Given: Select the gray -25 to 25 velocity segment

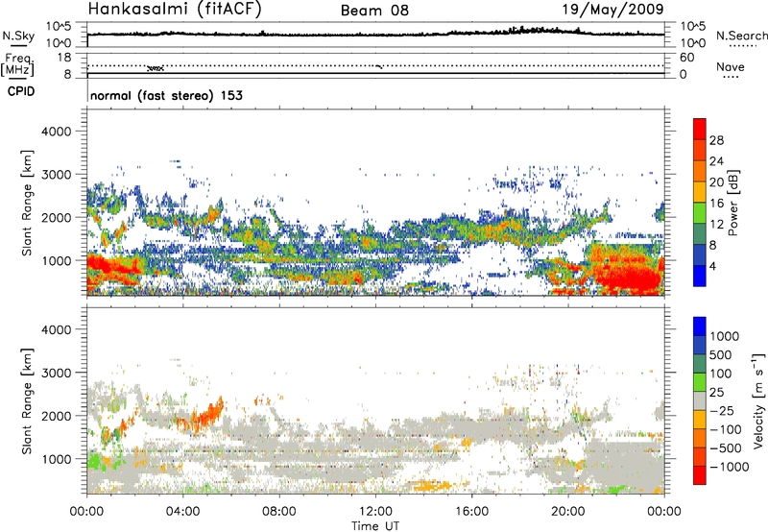Looking at the screenshot, I should click(x=700, y=400).
